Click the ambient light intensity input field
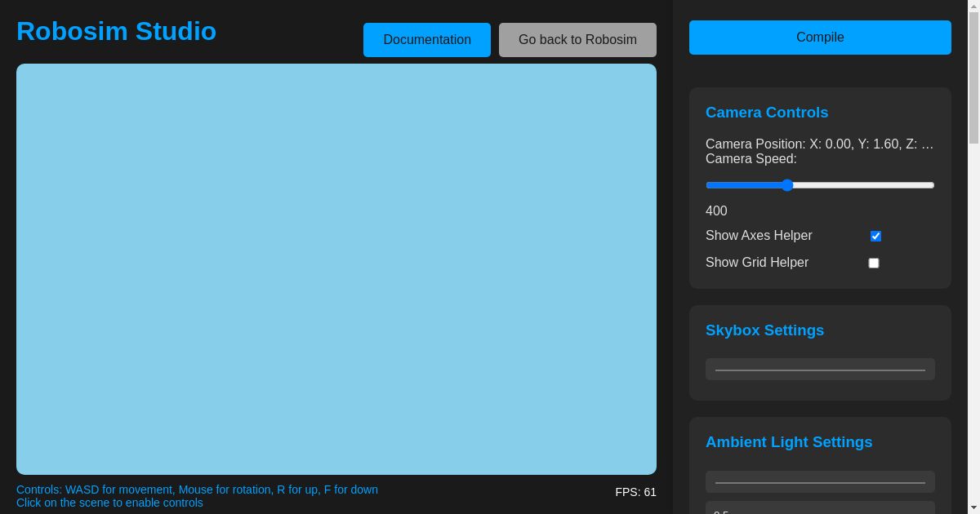Viewport: 980px width, 514px height. coord(820,509)
